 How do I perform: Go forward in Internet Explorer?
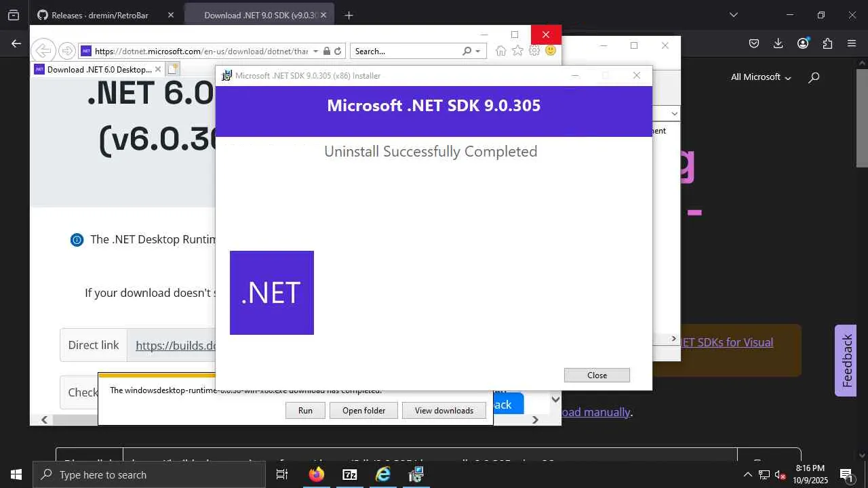pos(66,51)
